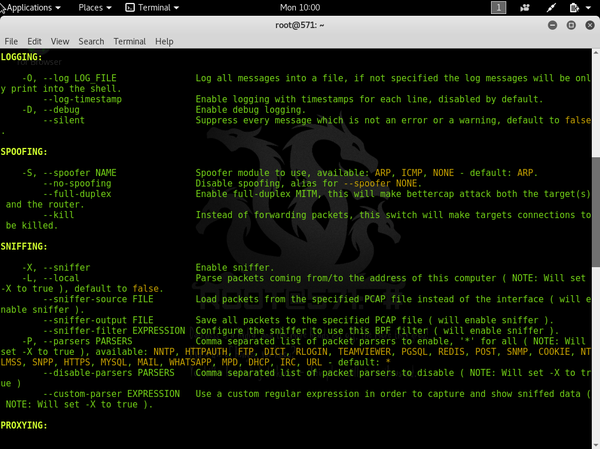The height and width of the screenshot is (449, 600).
Task: Expand the Places menu
Action: click(95, 7)
